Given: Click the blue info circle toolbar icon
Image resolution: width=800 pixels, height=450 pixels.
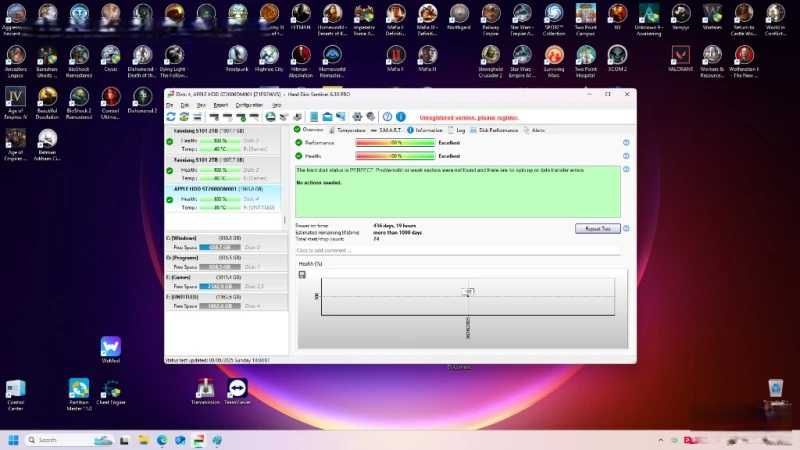Looking at the screenshot, I should point(401,117).
